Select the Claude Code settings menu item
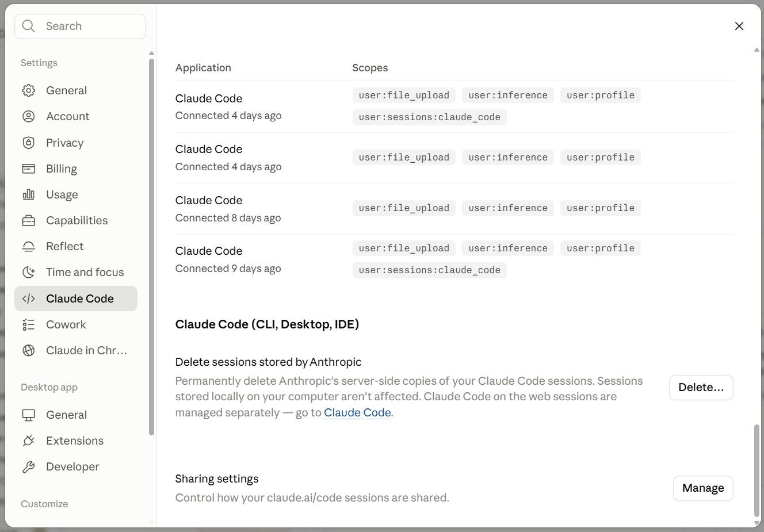The image size is (764, 532). pos(76,298)
